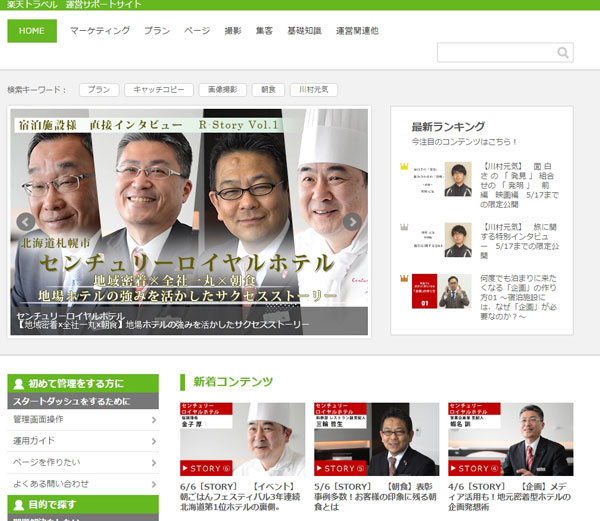Select the 川村元気 keyword tag
Viewport: 600px width, 521px height.
click(314, 90)
